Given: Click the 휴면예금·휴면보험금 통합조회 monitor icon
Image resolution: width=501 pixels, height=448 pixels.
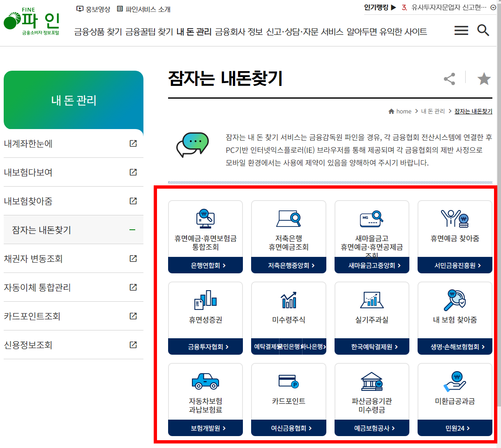Looking at the screenshot, I should click(205, 219).
